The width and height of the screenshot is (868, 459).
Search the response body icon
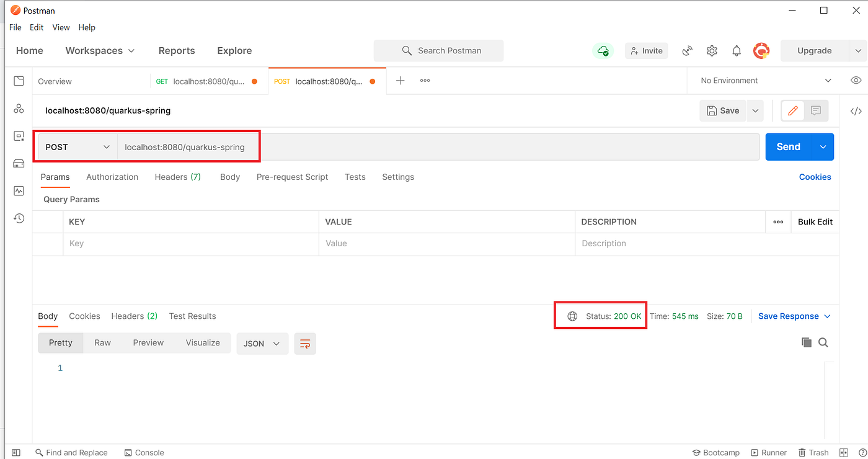[823, 342]
